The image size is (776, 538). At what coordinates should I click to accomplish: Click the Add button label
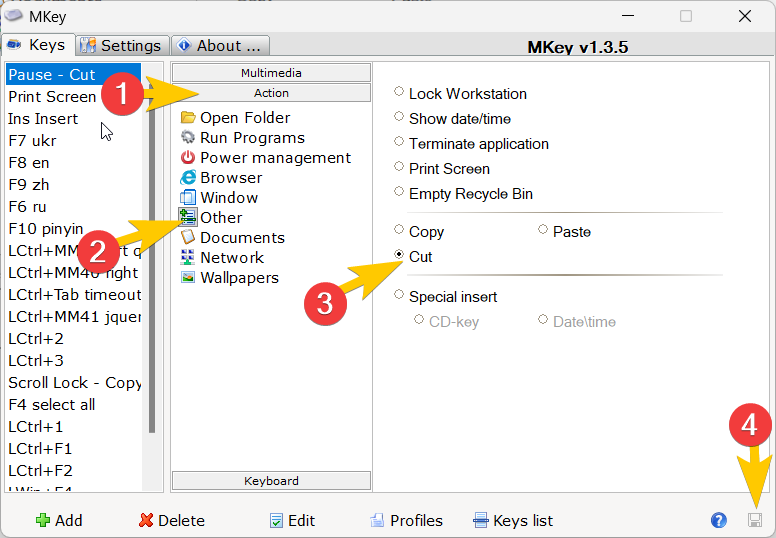[x=68, y=521]
